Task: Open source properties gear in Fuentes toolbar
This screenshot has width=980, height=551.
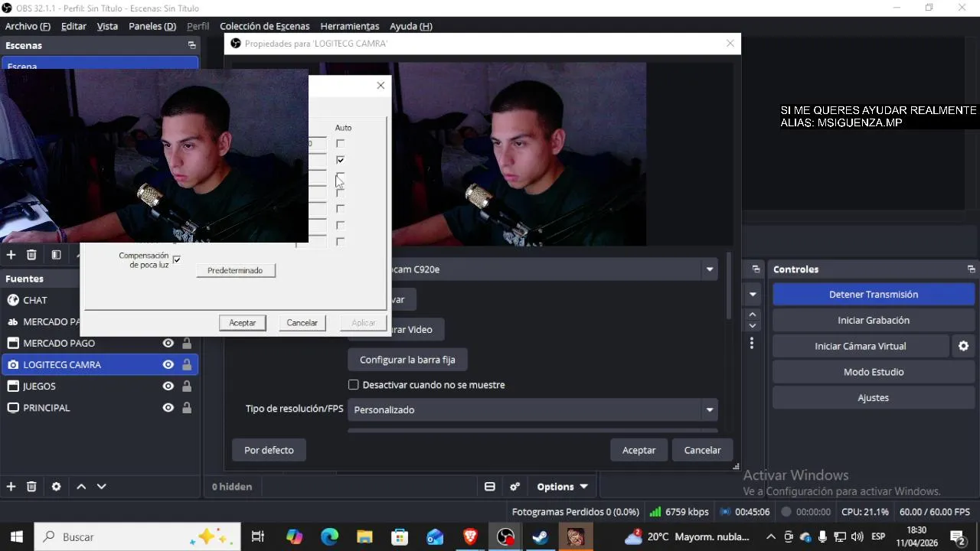Action: tap(56, 486)
